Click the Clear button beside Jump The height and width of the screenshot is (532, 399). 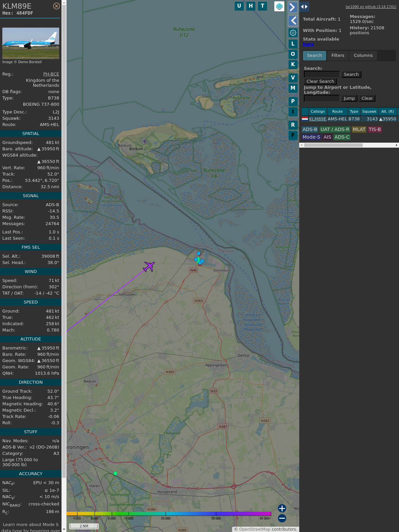(x=367, y=98)
